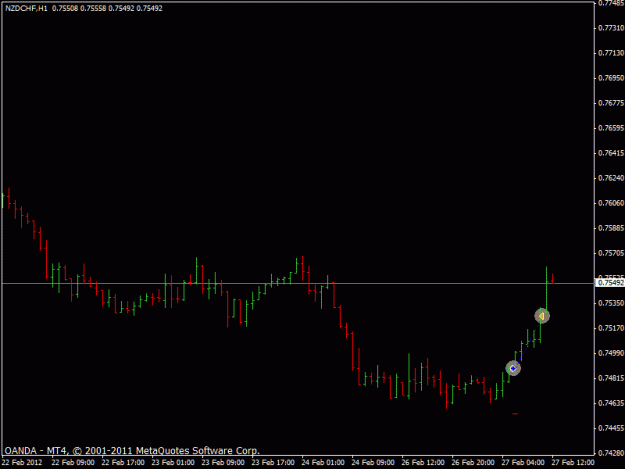Click the 0.74280 price scale label
Image resolution: width=625 pixels, height=469 pixels.
[x=611, y=453]
